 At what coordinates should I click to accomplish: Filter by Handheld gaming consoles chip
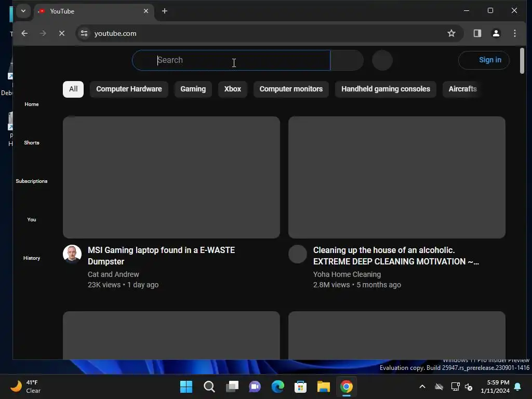pos(386,89)
